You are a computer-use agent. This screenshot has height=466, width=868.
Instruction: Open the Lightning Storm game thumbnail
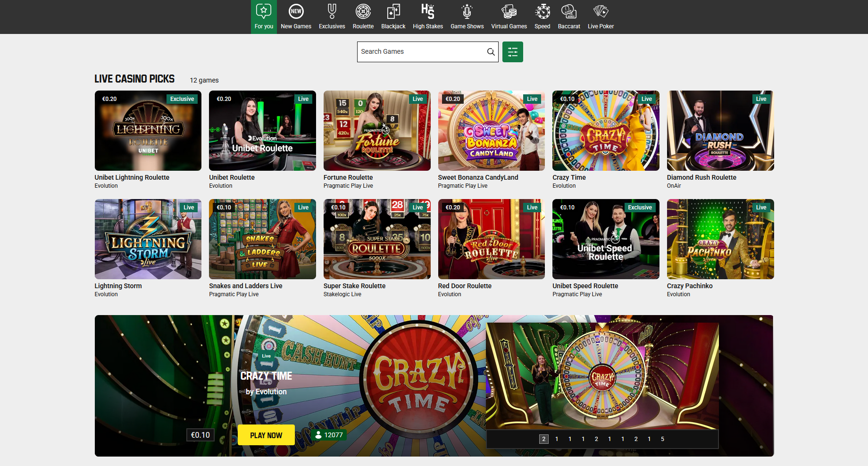click(148, 239)
